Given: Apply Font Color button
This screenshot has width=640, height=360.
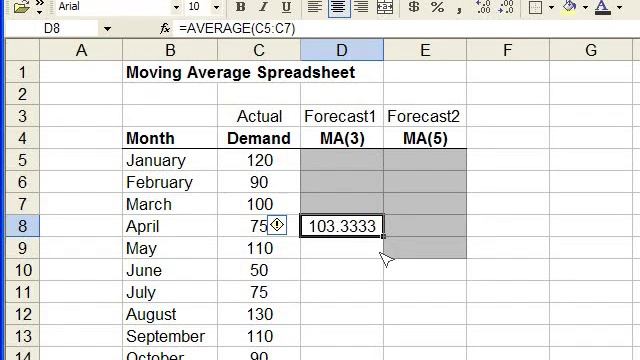Looking at the screenshot, I should [603, 7].
